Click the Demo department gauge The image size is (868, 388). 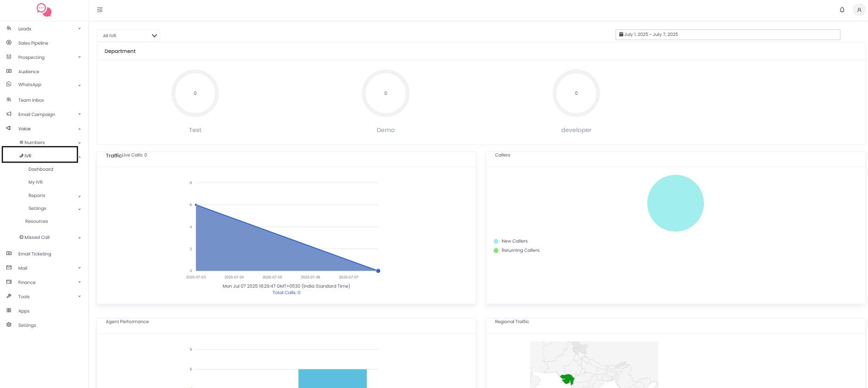[x=386, y=93]
